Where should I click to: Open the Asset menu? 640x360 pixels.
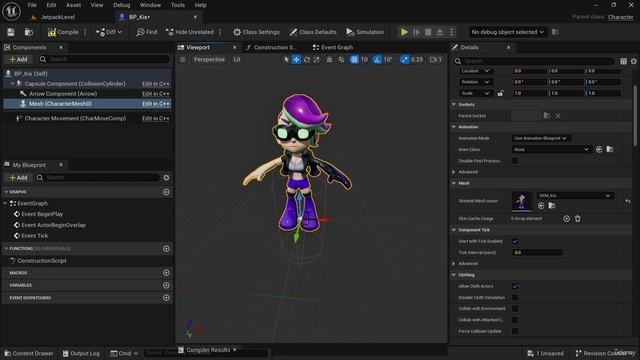(73, 5)
